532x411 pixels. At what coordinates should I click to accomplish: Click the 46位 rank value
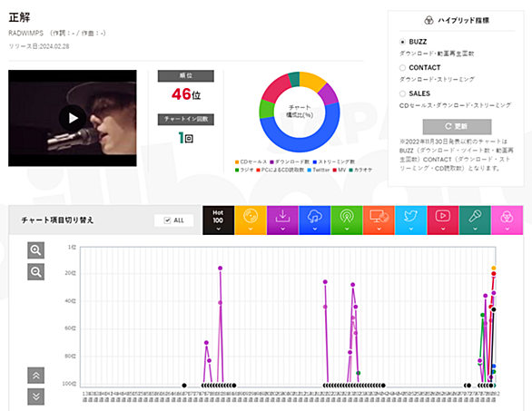tap(186, 94)
